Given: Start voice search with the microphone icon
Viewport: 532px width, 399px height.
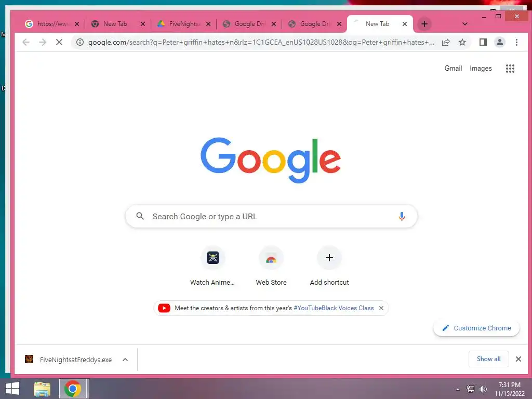Looking at the screenshot, I should [402, 216].
